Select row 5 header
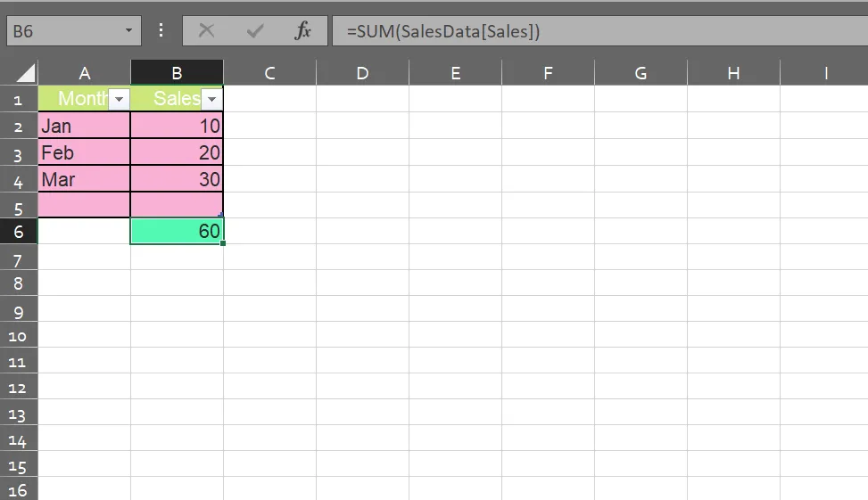868x500 pixels. click(x=18, y=205)
